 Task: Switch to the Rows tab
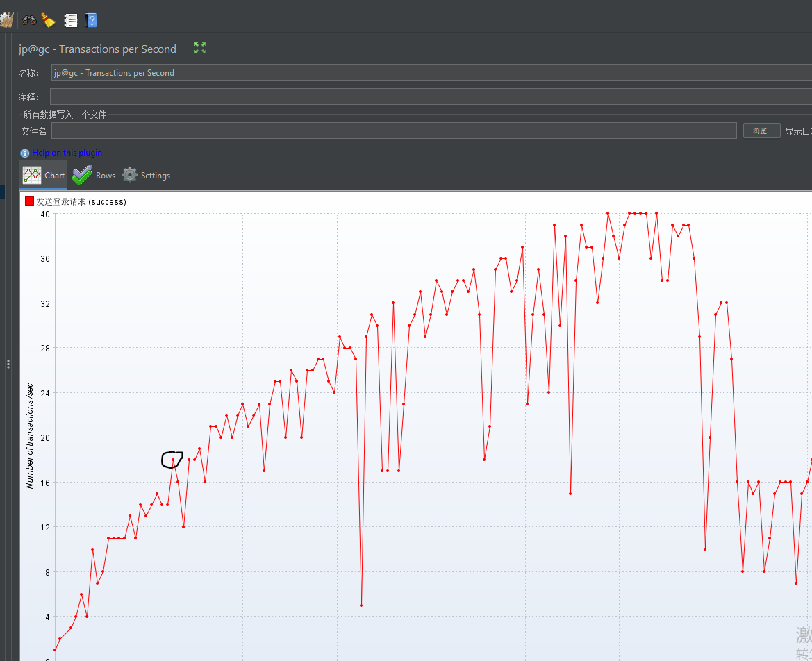[x=94, y=176]
